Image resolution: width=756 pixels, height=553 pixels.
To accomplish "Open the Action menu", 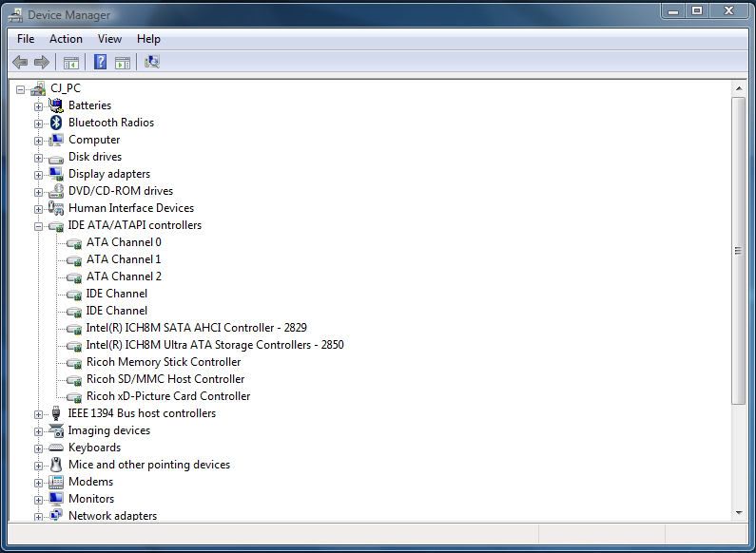I will point(66,39).
